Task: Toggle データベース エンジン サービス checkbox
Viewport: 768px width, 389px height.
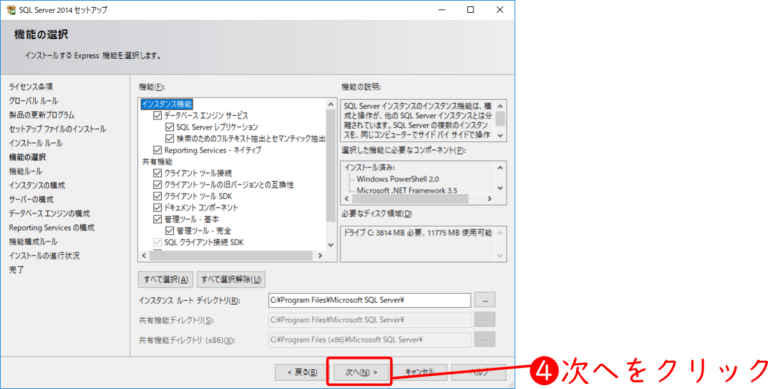Action: click(x=157, y=116)
